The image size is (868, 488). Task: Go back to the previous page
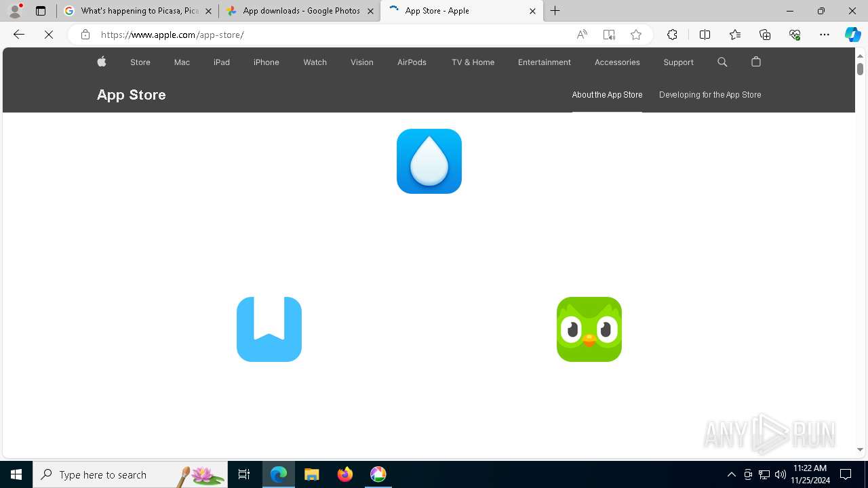pyautogui.click(x=19, y=35)
